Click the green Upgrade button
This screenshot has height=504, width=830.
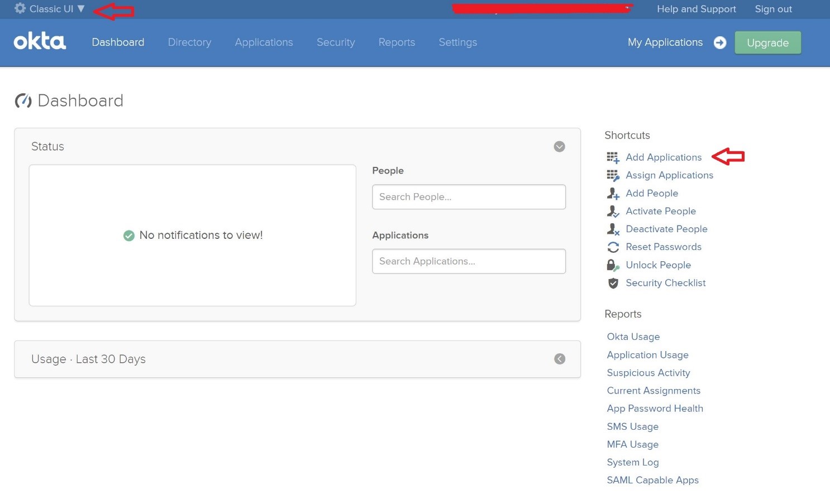pyautogui.click(x=767, y=43)
